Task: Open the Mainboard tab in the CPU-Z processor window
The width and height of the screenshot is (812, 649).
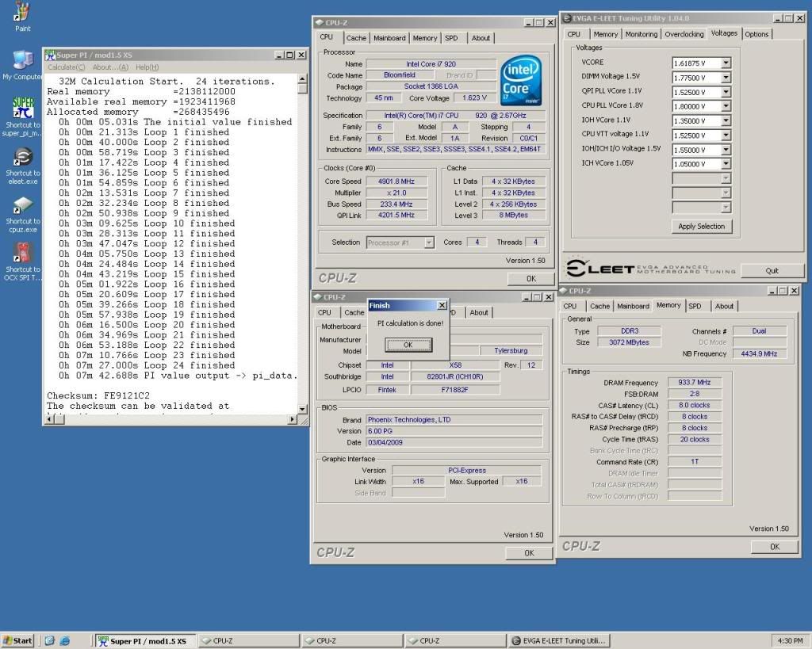Action: coord(389,38)
